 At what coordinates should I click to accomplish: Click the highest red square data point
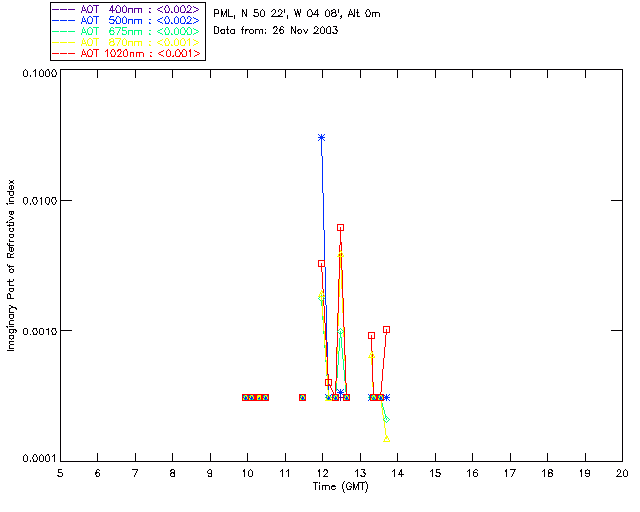click(x=340, y=227)
